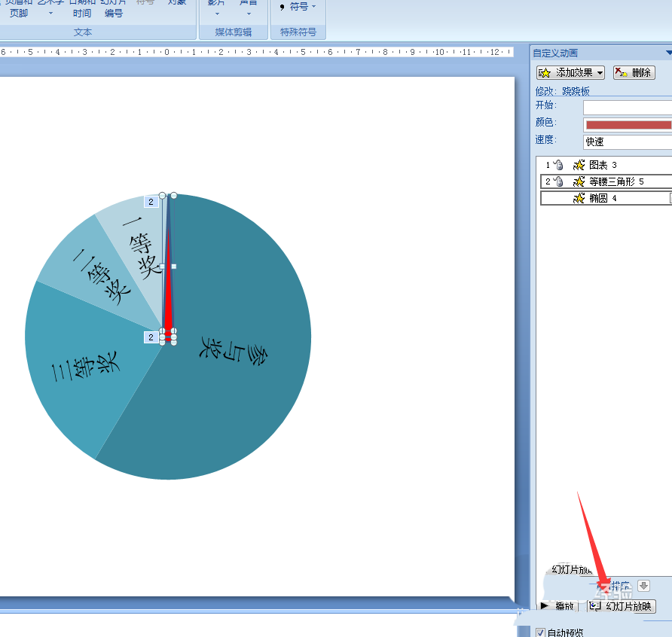The width and height of the screenshot is (672, 637).
Task: Insert 幻灯片编号 slide number
Action: pos(114,8)
